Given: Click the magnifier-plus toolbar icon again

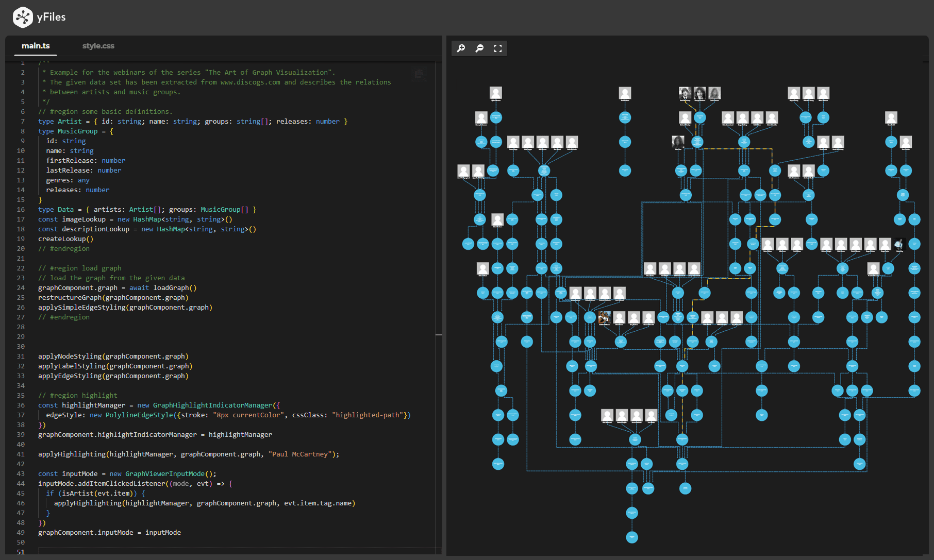Looking at the screenshot, I should point(461,48).
